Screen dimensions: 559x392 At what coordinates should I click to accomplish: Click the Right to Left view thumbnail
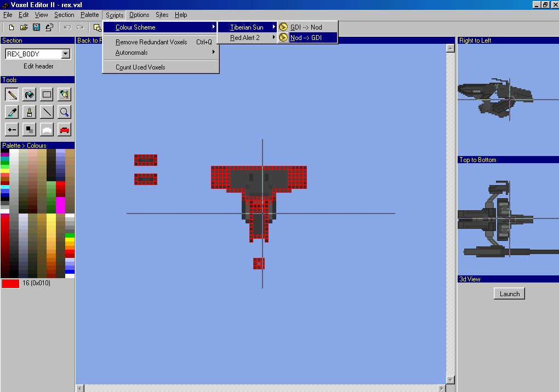pyautogui.click(x=508, y=100)
